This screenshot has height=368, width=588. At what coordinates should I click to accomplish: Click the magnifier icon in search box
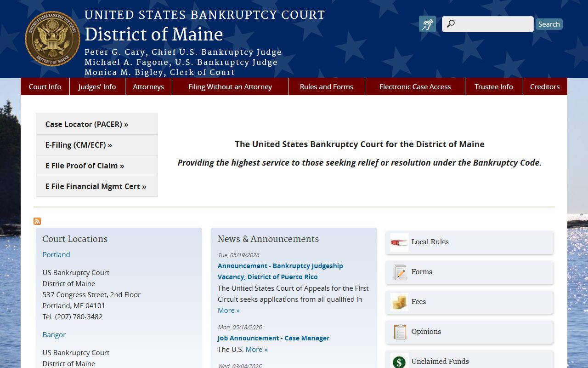click(x=451, y=24)
